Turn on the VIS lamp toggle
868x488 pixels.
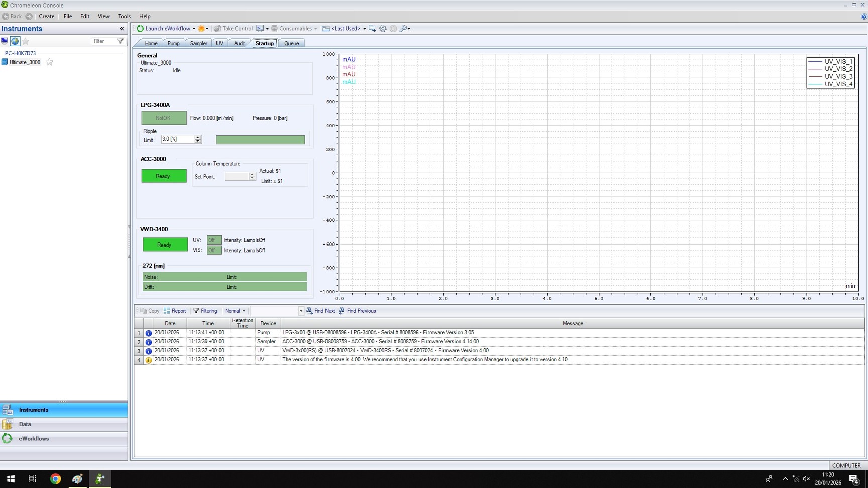(213, 250)
